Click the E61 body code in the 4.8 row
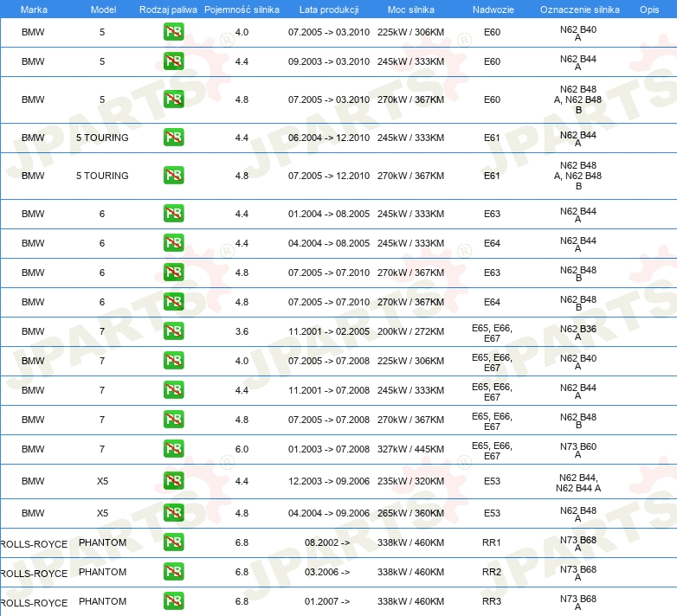The width and height of the screenshot is (677, 616). pos(492,176)
